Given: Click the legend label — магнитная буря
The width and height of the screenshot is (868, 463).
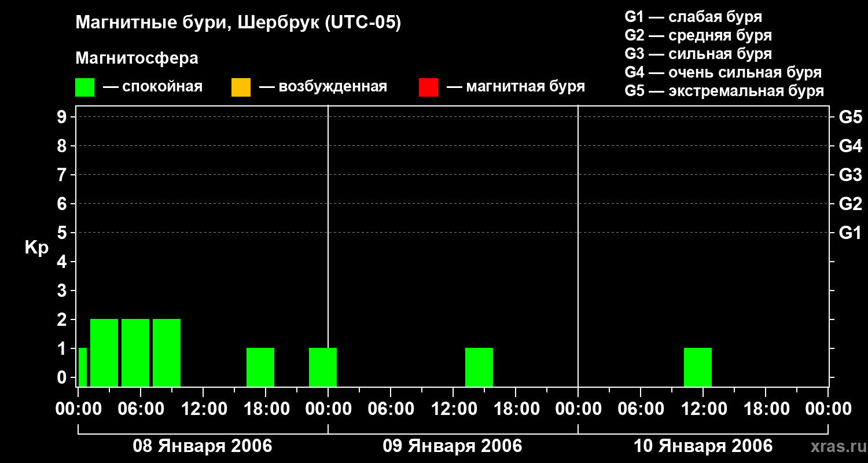Looking at the screenshot, I should coord(516,87).
